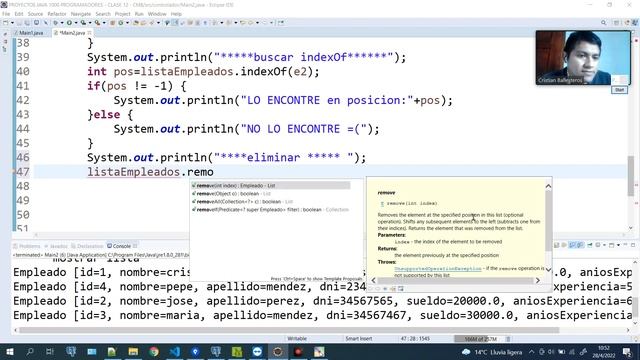Screen dimensions: 640x360
Task: Click the line 40 indexOf code
Action: [203, 72]
